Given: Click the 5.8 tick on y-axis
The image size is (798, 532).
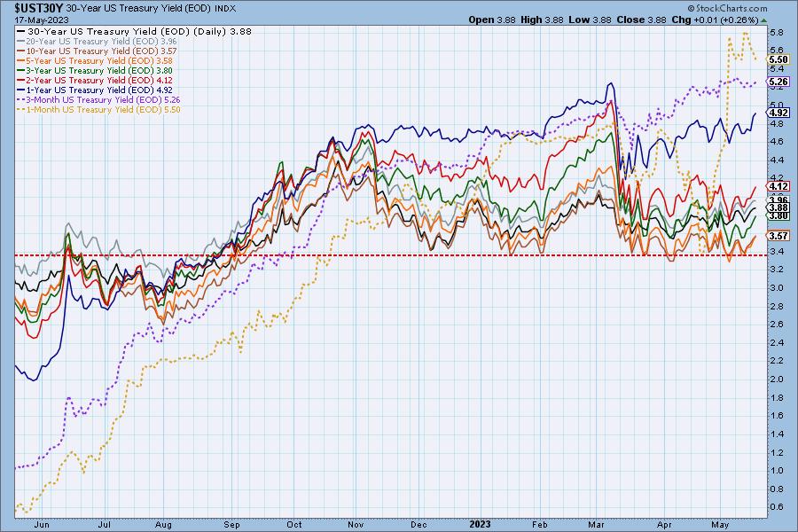Looking at the screenshot, I should point(777,32).
